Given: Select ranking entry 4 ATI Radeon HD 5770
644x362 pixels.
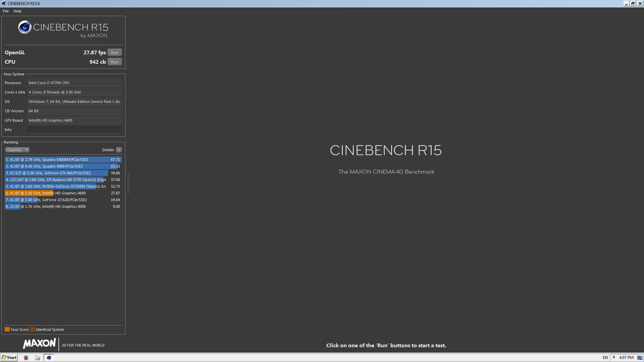Looking at the screenshot, I should [63, 180].
